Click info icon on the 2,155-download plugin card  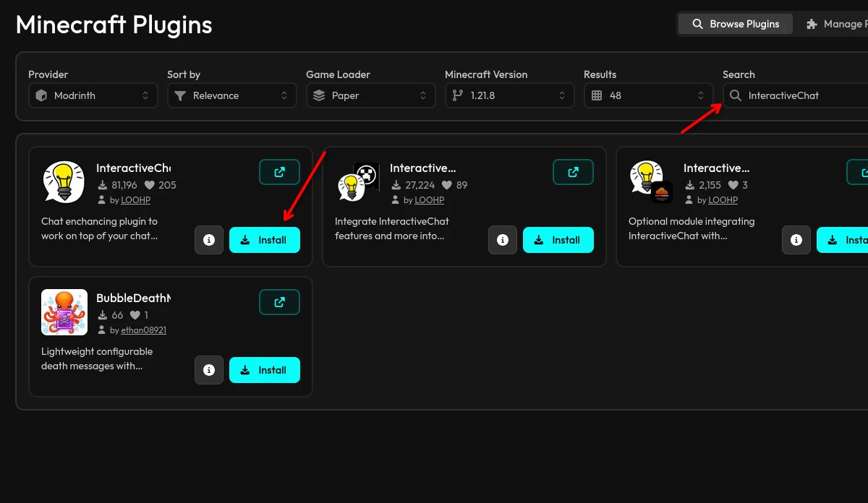(796, 240)
